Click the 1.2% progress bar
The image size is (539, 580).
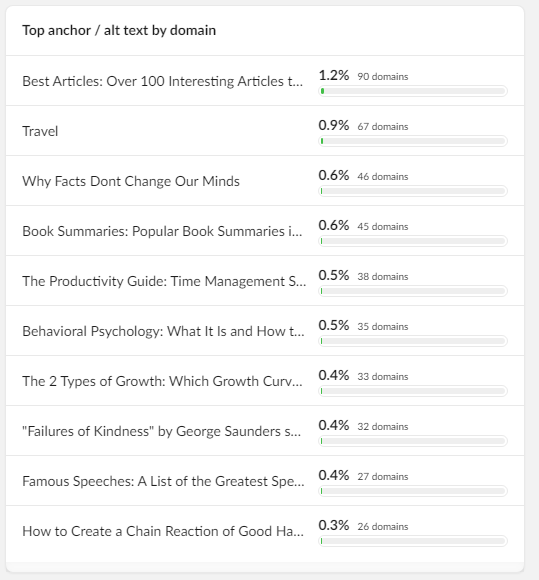(413, 91)
